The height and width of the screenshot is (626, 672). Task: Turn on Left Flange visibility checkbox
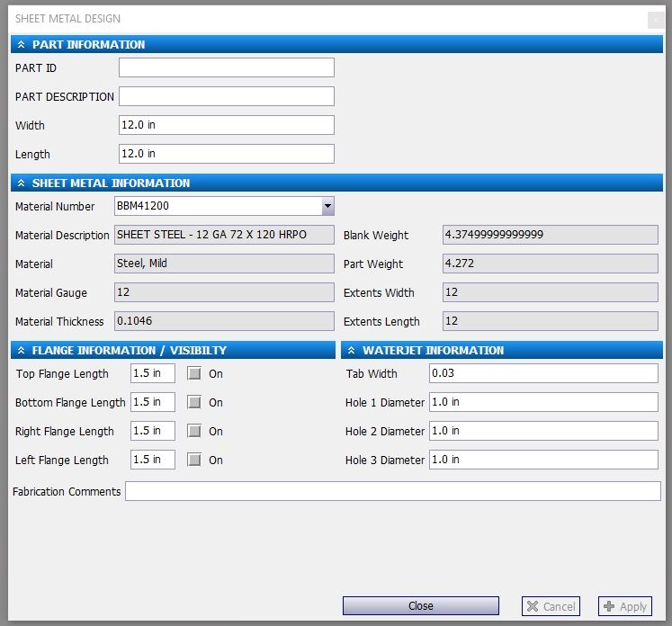click(x=194, y=461)
